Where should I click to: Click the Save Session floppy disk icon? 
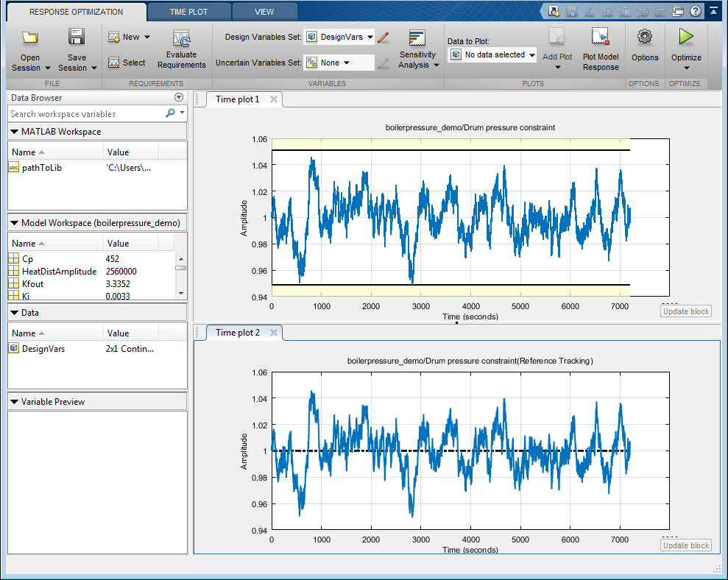[x=77, y=38]
